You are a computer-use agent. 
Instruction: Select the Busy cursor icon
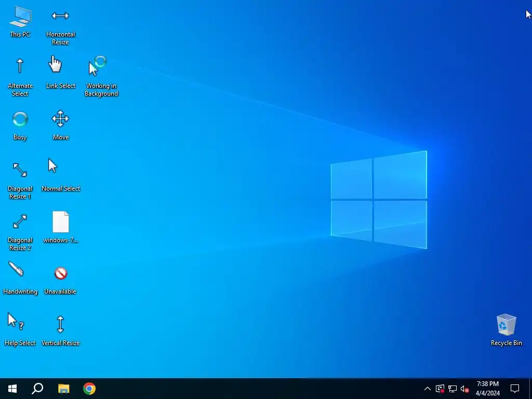20,119
